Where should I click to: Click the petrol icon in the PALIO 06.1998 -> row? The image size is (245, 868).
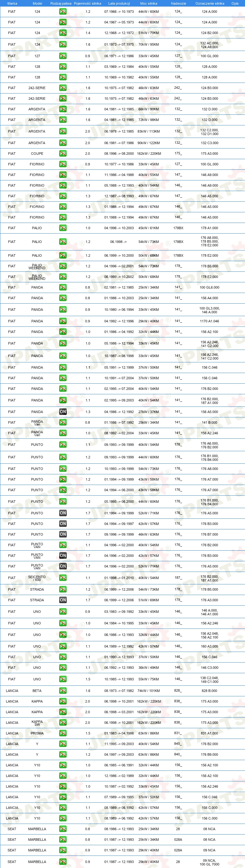[63, 242]
